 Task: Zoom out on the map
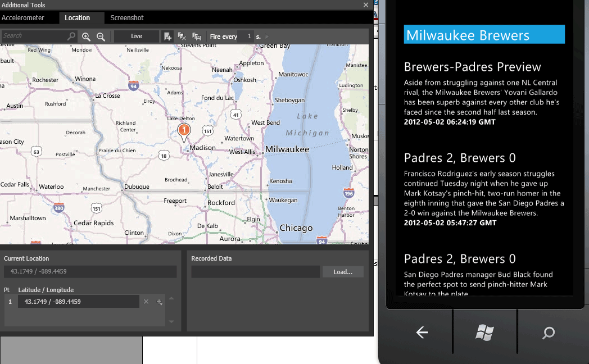tap(101, 37)
